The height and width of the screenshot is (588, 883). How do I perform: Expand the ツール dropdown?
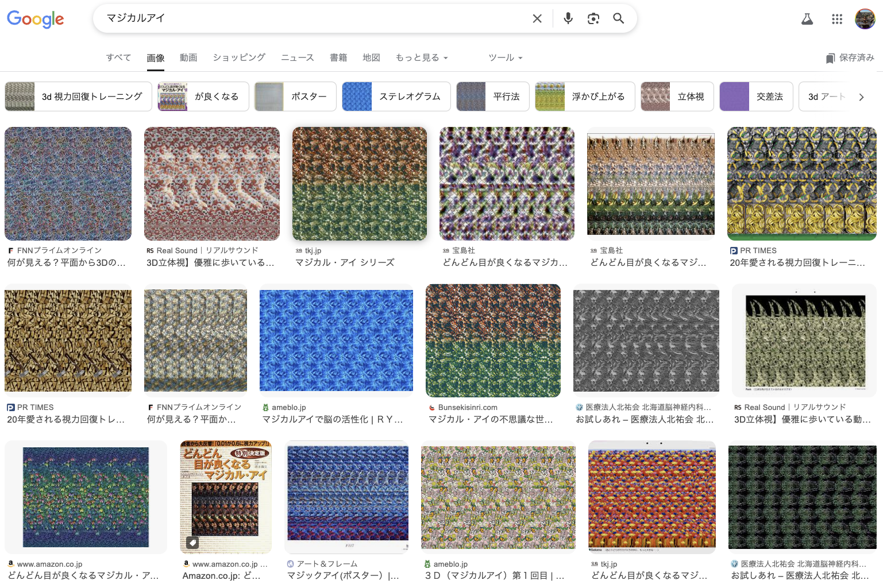(x=506, y=58)
